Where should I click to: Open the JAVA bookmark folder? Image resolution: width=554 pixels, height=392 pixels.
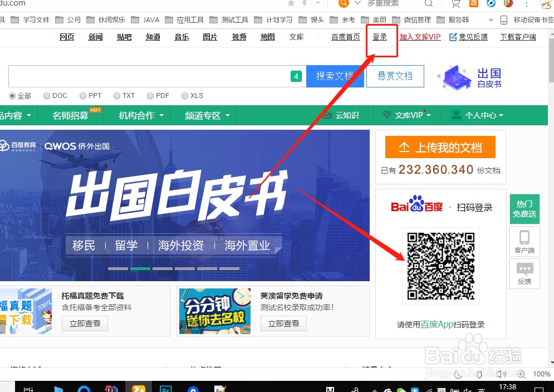[145, 20]
